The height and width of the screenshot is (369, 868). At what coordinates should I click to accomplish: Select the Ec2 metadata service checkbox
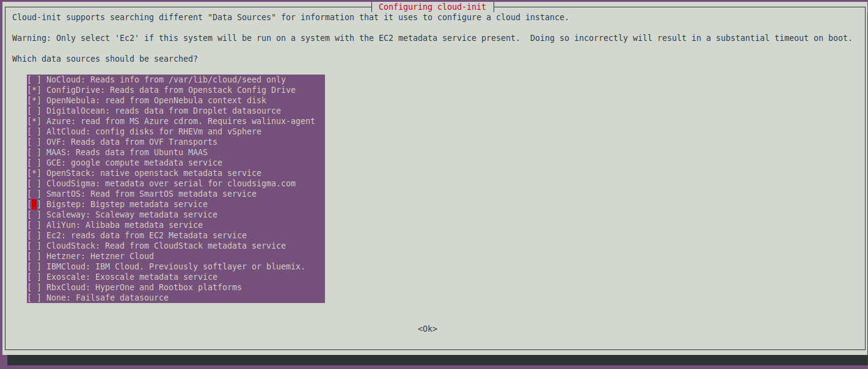tap(34, 235)
